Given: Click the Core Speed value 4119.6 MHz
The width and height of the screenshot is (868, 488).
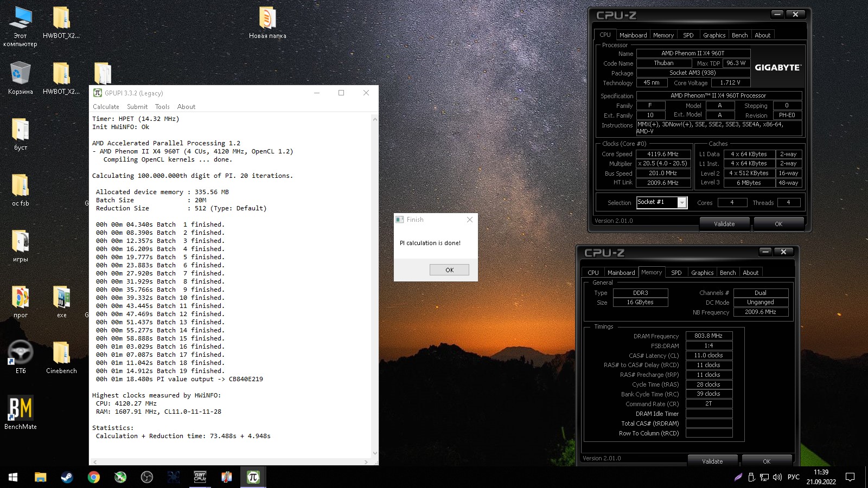Looking at the screenshot, I should (x=663, y=154).
